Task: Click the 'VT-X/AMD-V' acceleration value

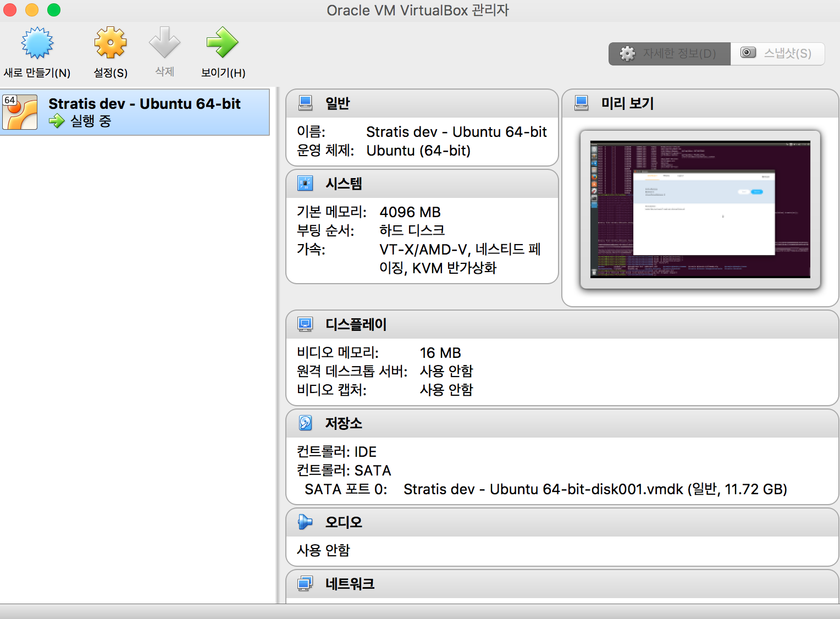Action: click(460, 258)
